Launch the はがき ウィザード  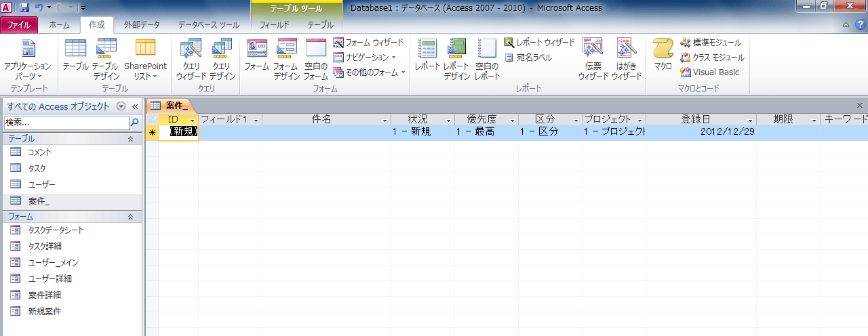tap(626, 60)
